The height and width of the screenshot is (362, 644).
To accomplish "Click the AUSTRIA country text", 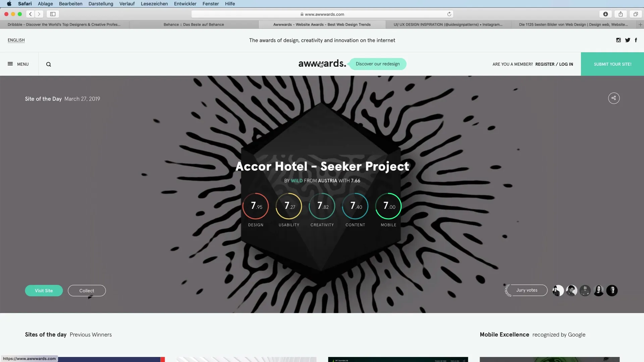I will point(327,181).
